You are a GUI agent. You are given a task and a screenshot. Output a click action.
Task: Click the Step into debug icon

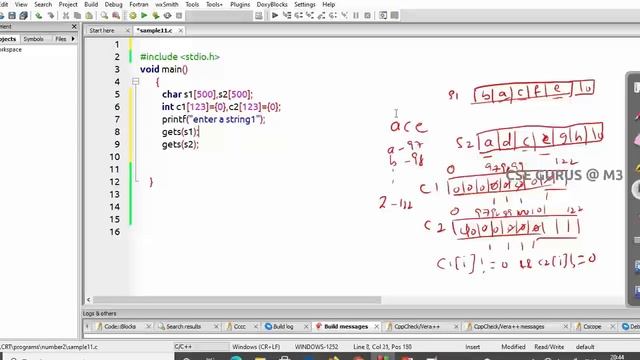pos(309,16)
